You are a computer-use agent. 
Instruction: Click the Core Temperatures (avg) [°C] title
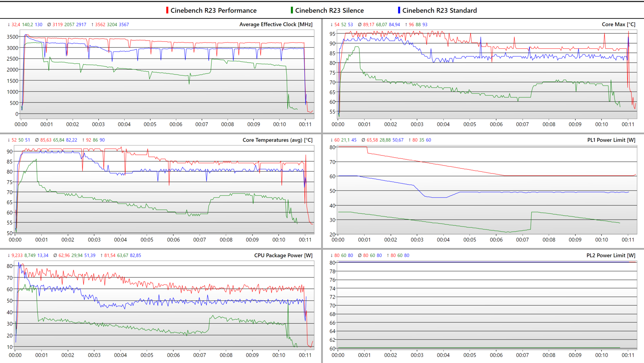click(277, 140)
